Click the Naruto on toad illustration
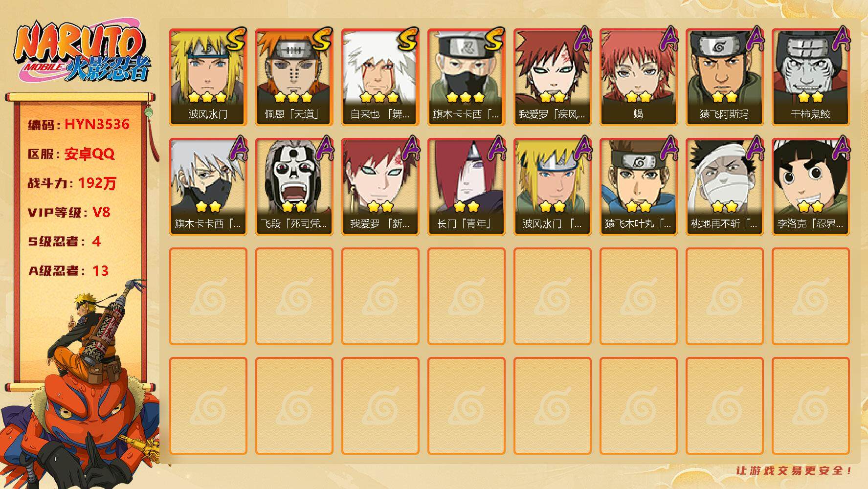The height and width of the screenshot is (489, 868). pos(81,386)
